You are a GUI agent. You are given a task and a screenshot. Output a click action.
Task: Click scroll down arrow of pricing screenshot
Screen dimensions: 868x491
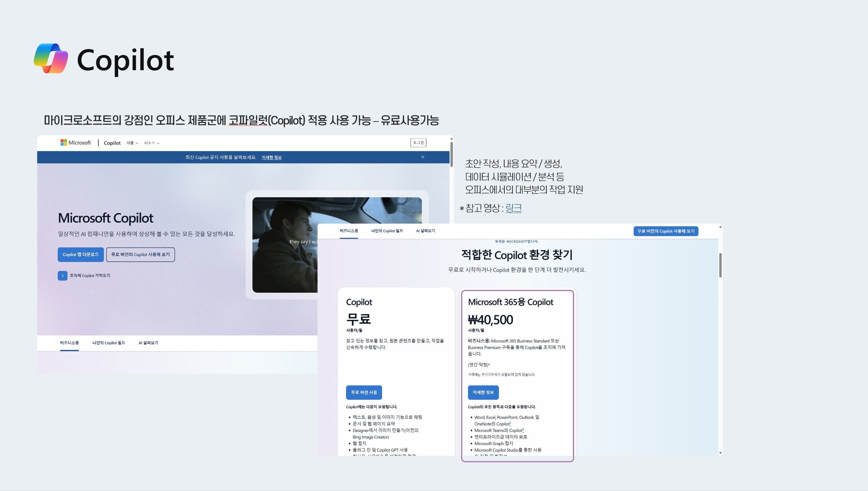(x=720, y=453)
